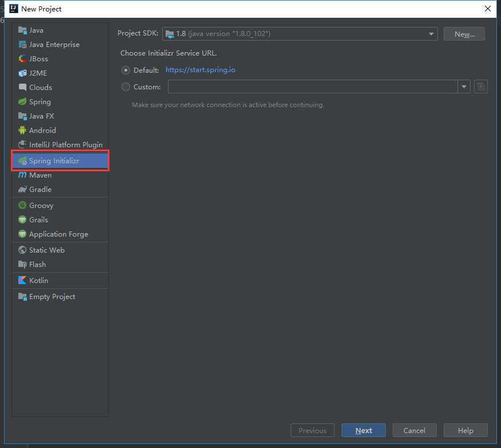This screenshot has width=501, height=448.
Task: Click the Flash icon
Action: click(22, 265)
